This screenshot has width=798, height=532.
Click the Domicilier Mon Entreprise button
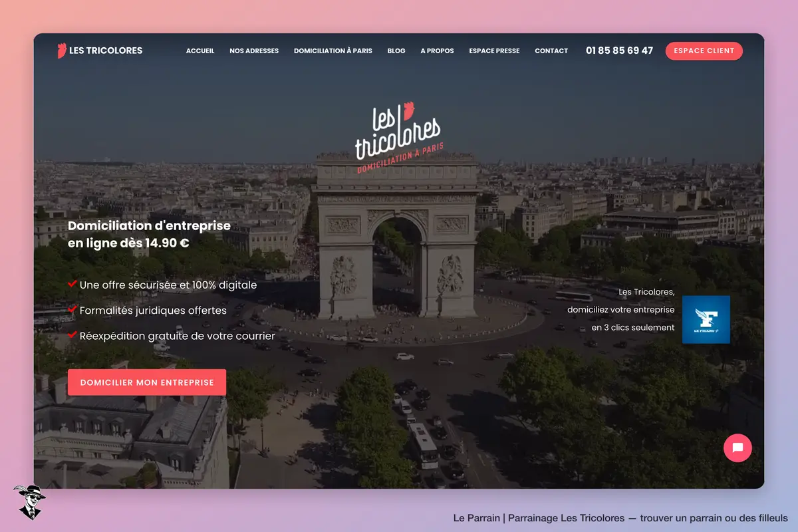[147, 382]
